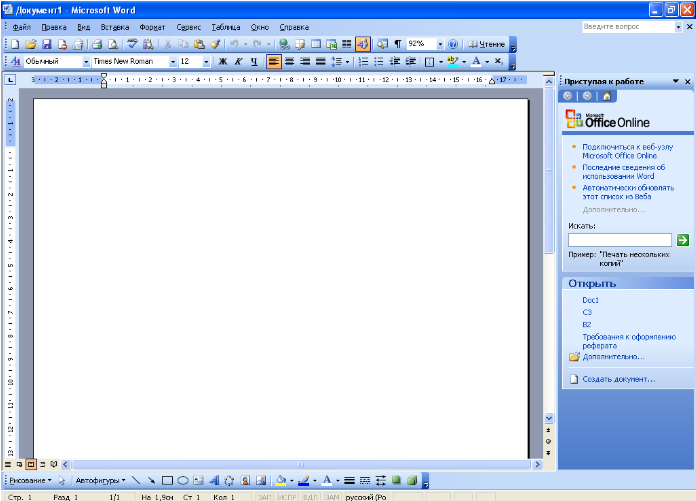
Task: Open recent file Требования к оформлению реферата
Action: tap(629, 341)
